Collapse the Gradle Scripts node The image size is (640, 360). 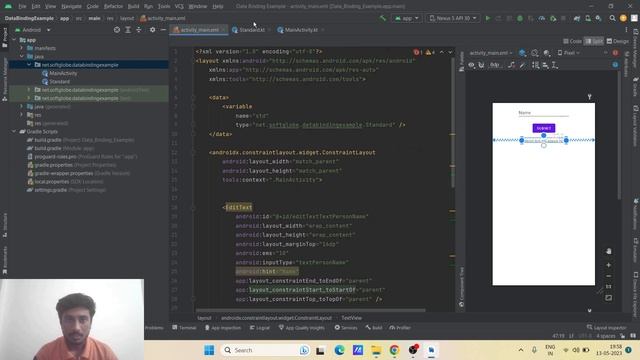point(14,131)
